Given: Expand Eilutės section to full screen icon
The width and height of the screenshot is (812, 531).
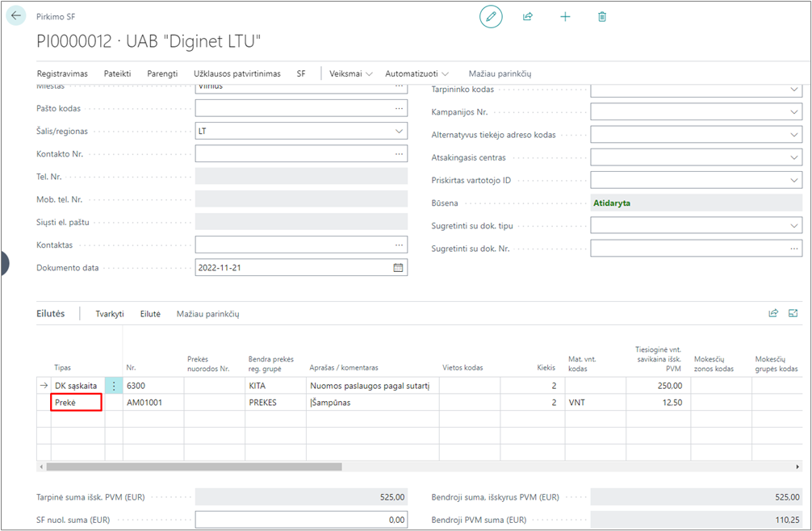Looking at the screenshot, I should point(793,313).
